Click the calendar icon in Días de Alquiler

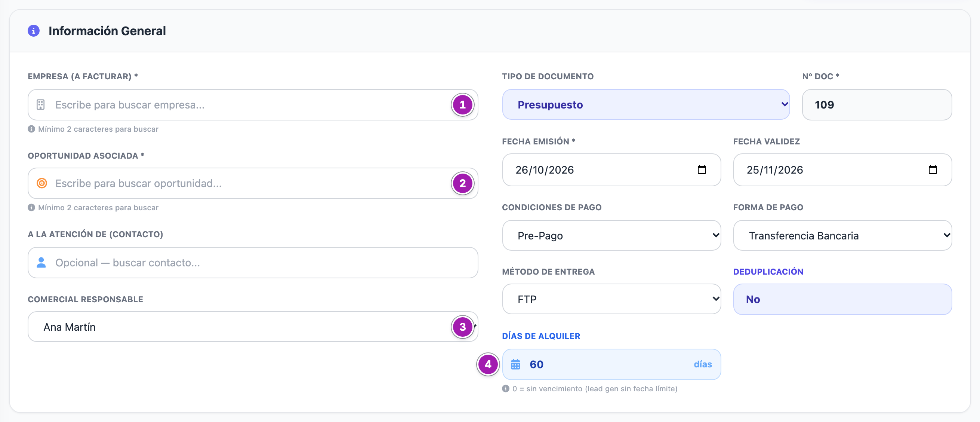pyautogui.click(x=515, y=364)
